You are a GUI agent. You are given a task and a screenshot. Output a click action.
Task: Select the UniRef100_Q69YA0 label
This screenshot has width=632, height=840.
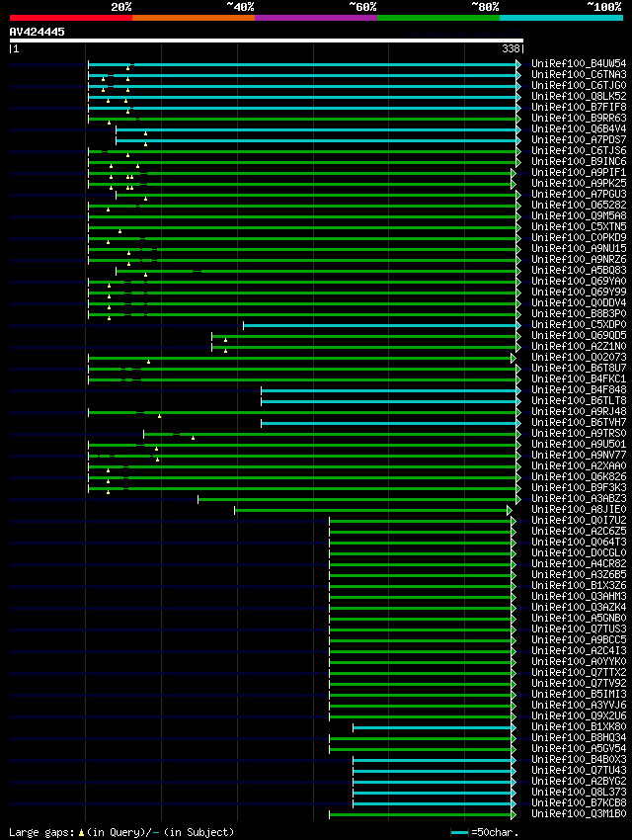(x=579, y=282)
